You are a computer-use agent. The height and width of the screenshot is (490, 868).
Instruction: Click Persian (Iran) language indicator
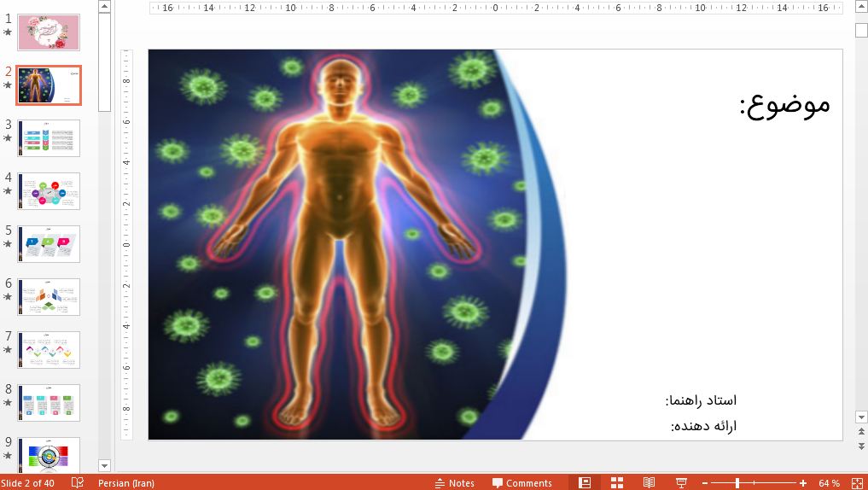pyautogui.click(x=126, y=483)
